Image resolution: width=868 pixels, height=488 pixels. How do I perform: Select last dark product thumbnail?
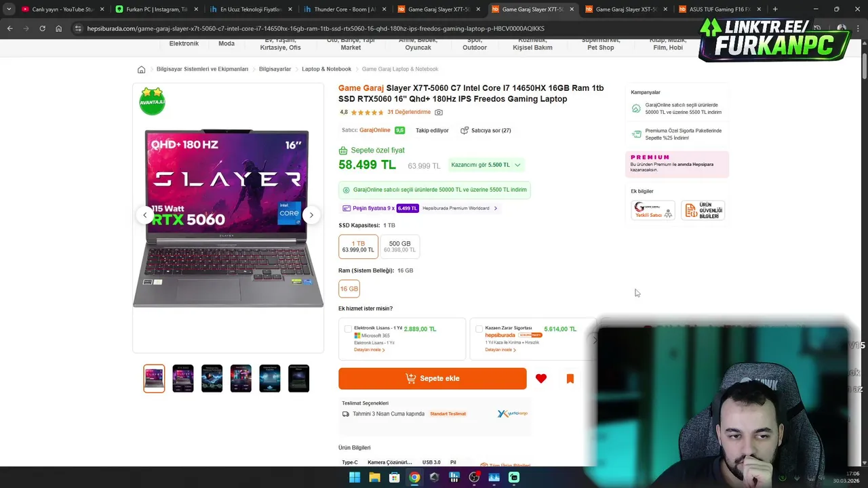299,378
